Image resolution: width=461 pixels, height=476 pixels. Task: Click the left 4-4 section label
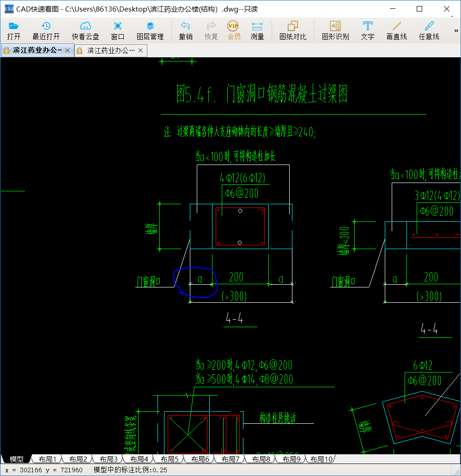click(234, 318)
